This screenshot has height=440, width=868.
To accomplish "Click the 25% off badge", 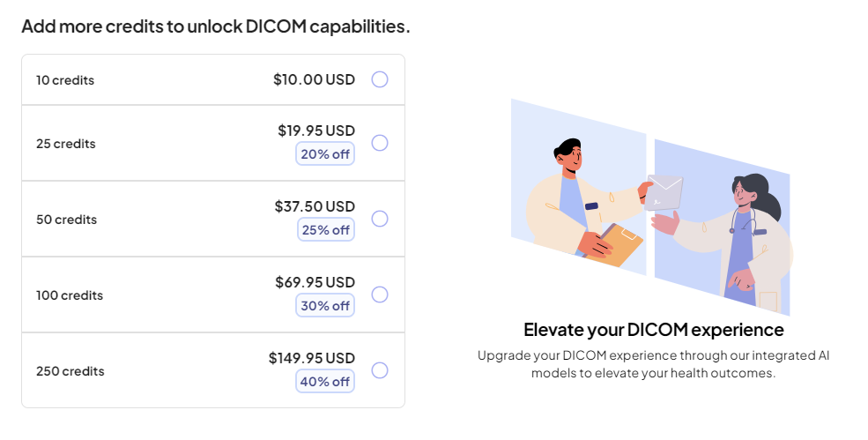I will 325,230.
